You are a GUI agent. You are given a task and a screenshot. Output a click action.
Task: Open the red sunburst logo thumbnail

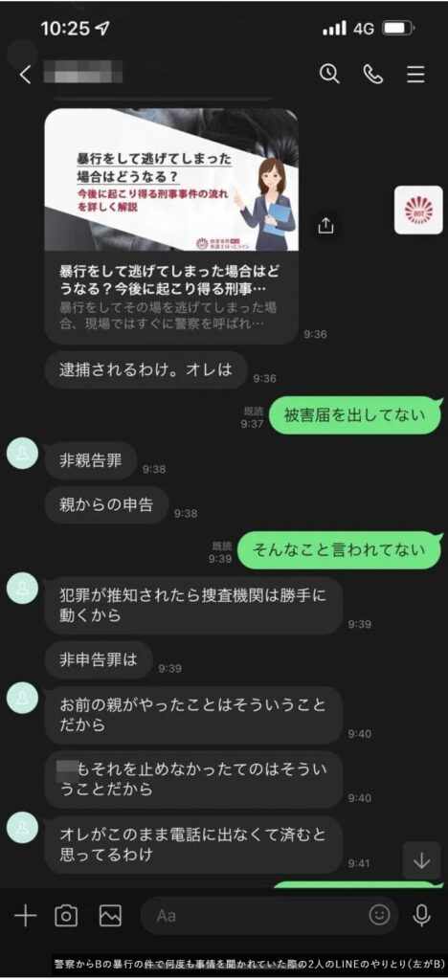(418, 210)
